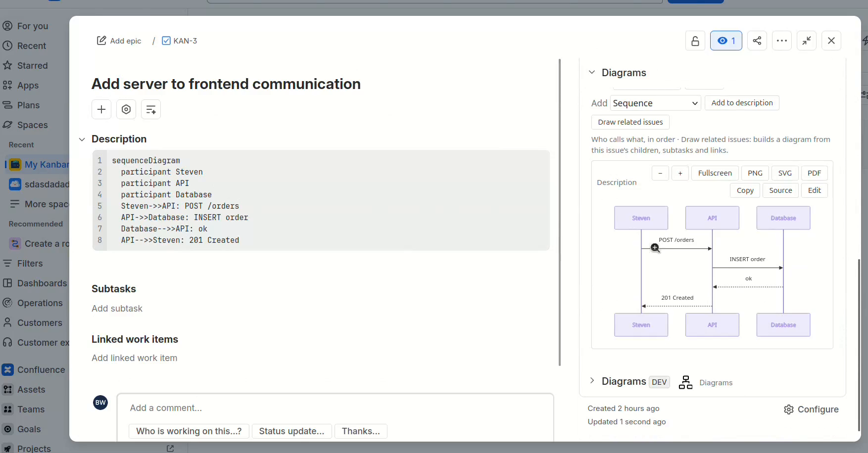Click the lock restrictions icon

[695, 41]
